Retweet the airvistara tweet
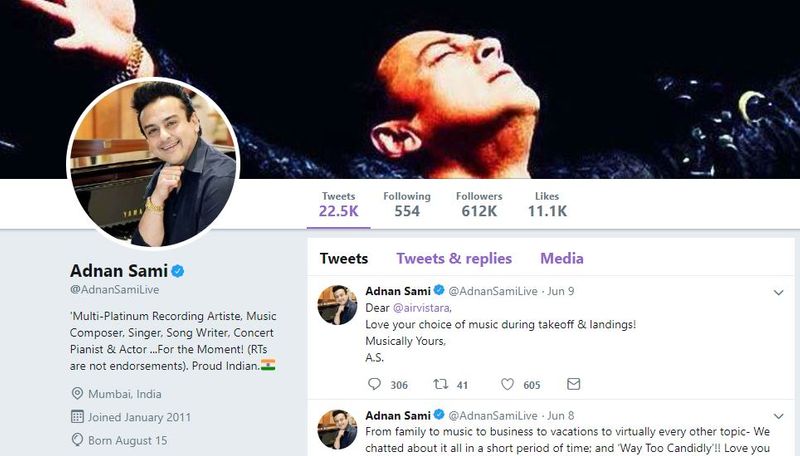 (x=440, y=384)
